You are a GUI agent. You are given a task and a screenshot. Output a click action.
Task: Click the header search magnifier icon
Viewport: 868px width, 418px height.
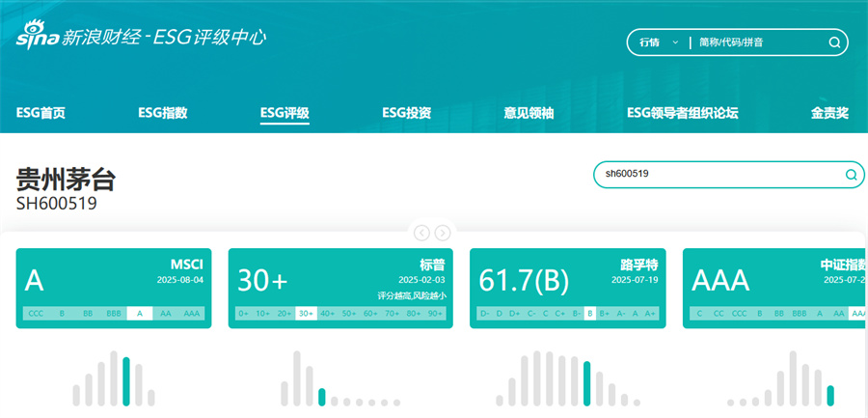tap(833, 42)
